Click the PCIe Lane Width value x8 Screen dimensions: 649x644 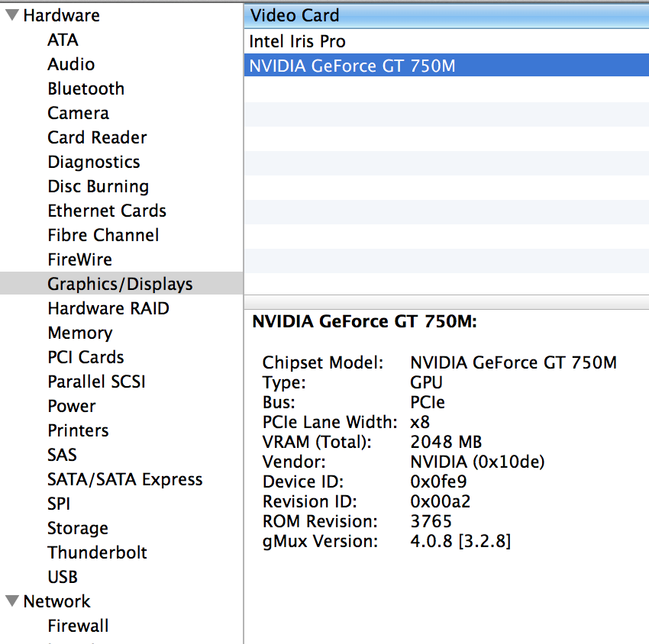(x=420, y=422)
